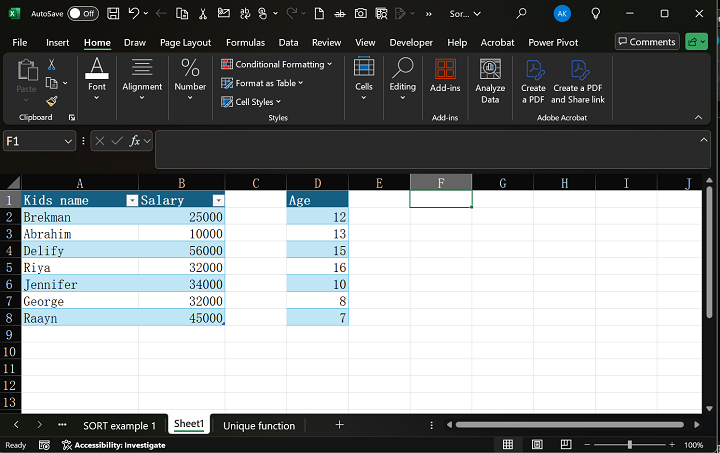This screenshot has height=453, width=720.
Task: Click Accessibility: Investigate in status bar
Action: tap(113, 445)
